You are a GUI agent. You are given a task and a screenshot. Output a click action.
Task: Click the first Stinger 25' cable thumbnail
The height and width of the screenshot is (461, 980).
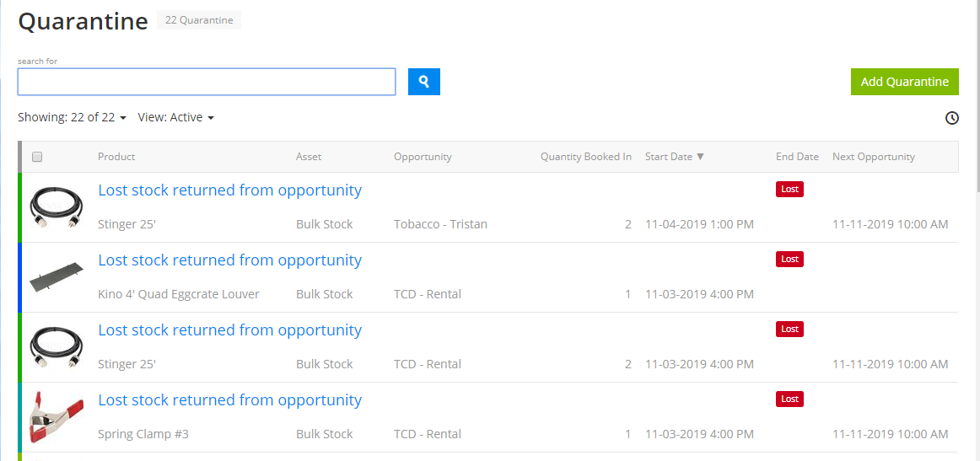[57, 206]
